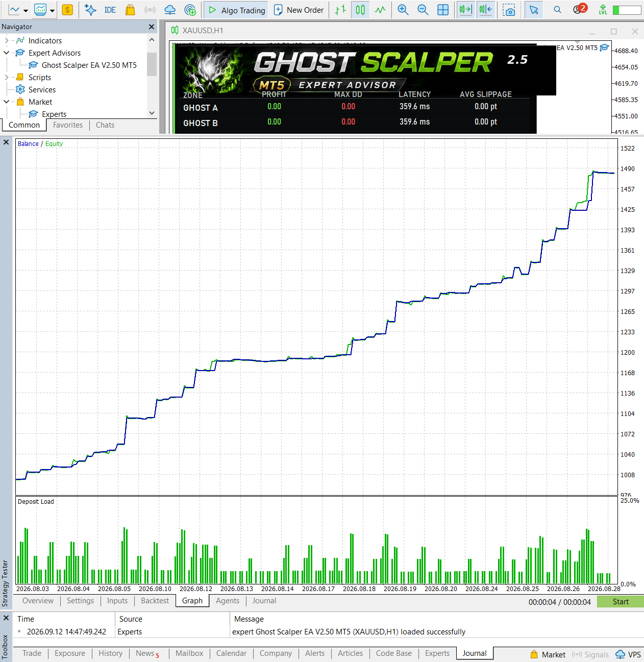The width and height of the screenshot is (644, 662).
Task: Switch to Navigator Common tab
Action: pyautogui.click(x=24, y=125)
